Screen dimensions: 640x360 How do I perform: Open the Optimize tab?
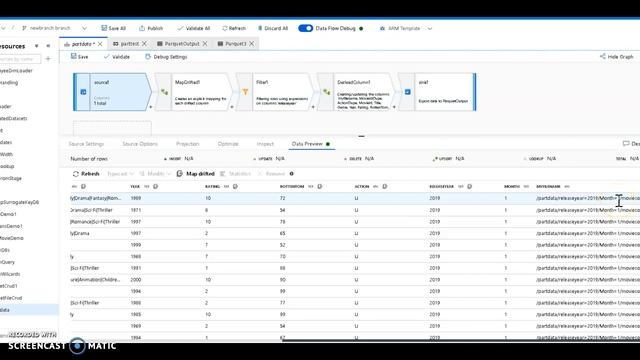(x=228, y=144)
